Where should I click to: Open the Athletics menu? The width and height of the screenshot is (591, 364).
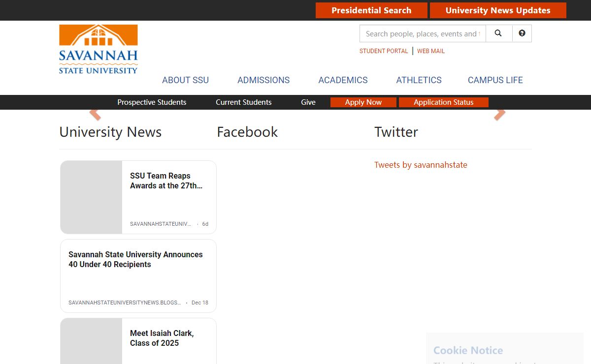(x=419, y=80)
